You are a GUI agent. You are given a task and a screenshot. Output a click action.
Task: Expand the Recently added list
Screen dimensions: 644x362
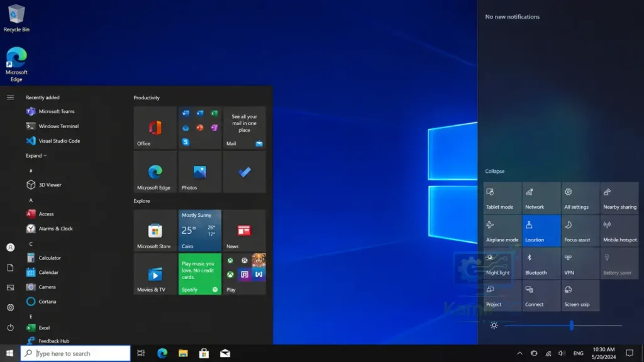click(x=36, y=156)
